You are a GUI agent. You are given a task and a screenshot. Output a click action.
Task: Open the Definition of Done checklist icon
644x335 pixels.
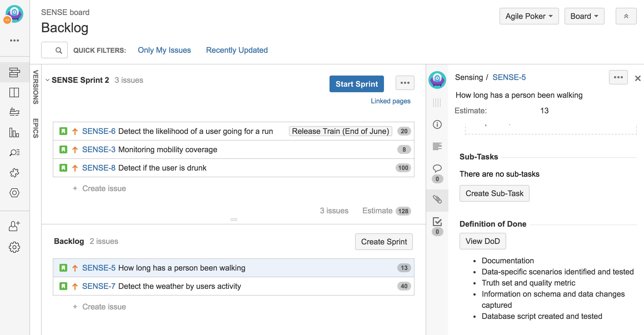[x=437, y=222]
